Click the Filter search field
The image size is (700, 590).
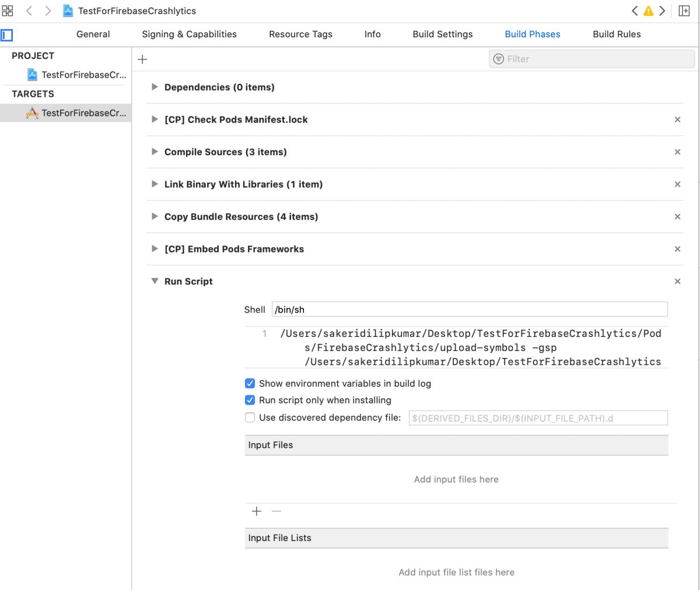[x=591, y=59]
